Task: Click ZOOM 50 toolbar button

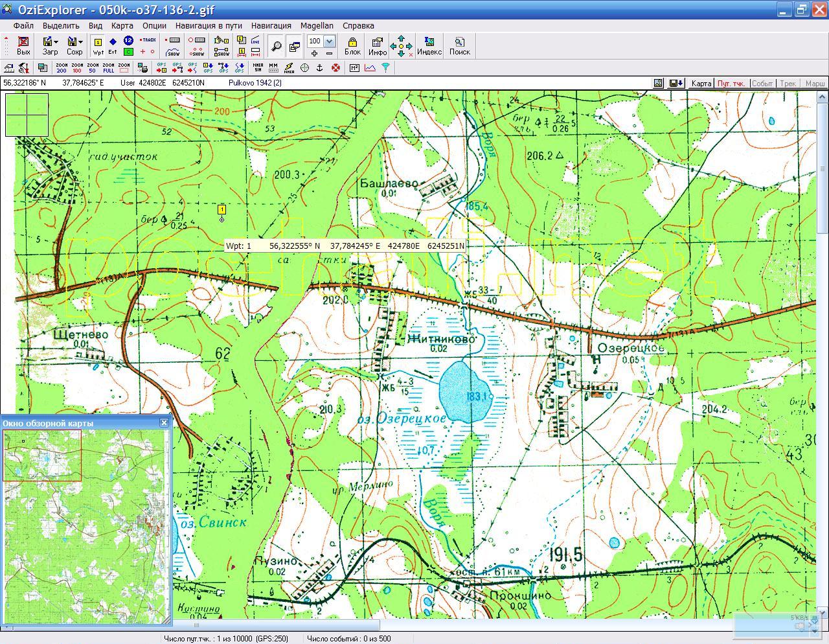Action: click(93, 67)
